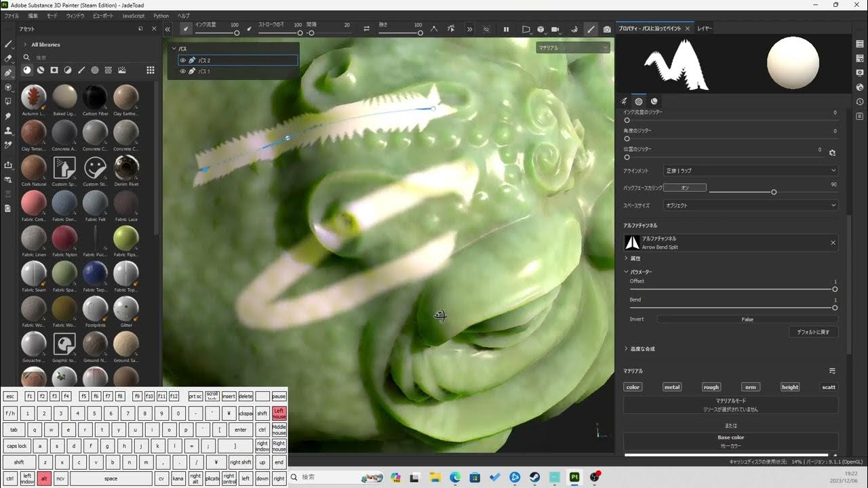Select the Material picker eyedropper tool
Viewport: 868px width, 488px height.
pos(8,144)
